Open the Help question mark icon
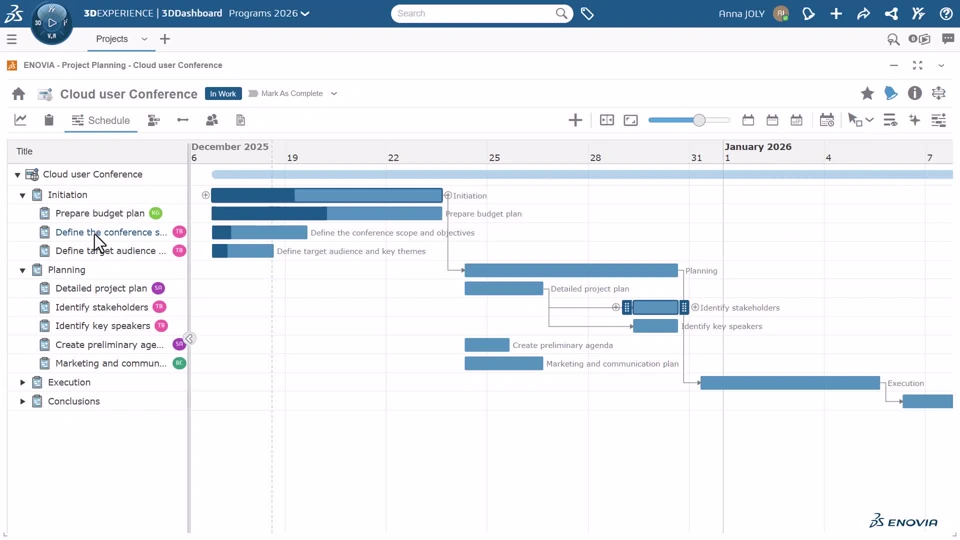The width and height of the screenshot is (960, 540). [x=946, y=13]
